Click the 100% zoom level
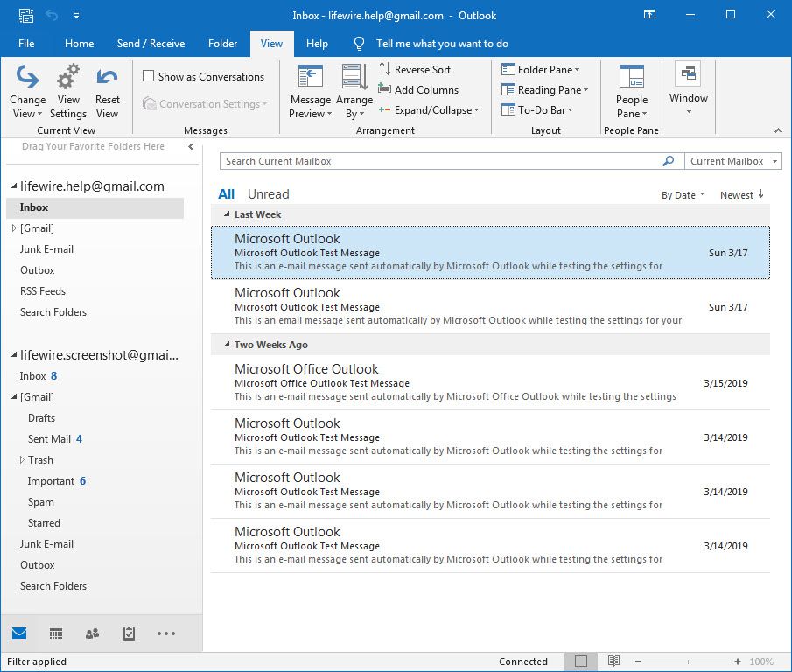The height and width of the screenshot is (672, 792). (761, 661)
